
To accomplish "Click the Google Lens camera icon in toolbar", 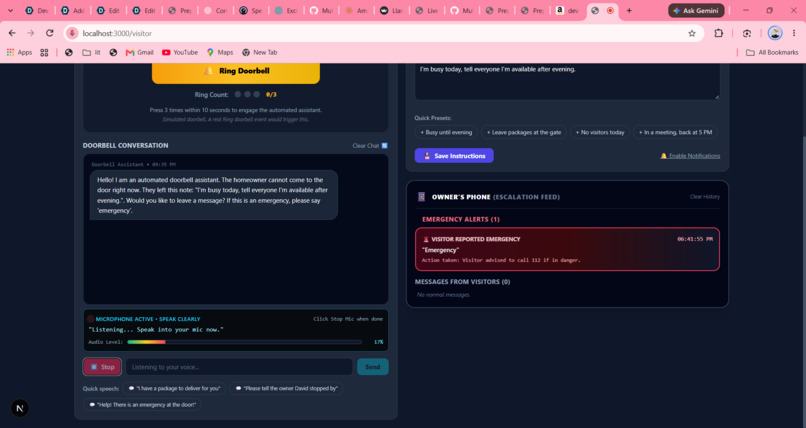I will tap(747, 33).
